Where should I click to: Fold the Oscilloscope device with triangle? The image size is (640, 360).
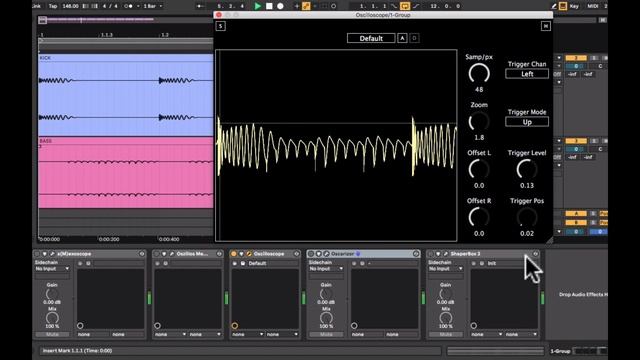(x=241, y=254)
